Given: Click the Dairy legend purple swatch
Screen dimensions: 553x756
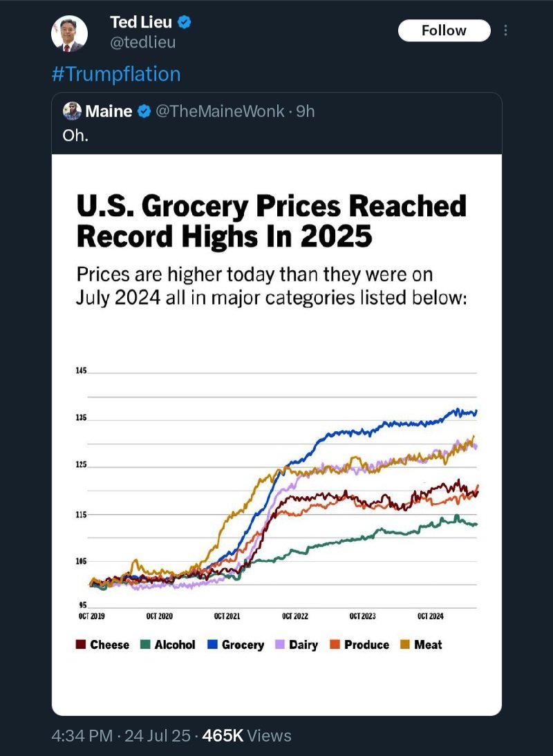Looking at the screenshot, I should click(x=280, y=645).
